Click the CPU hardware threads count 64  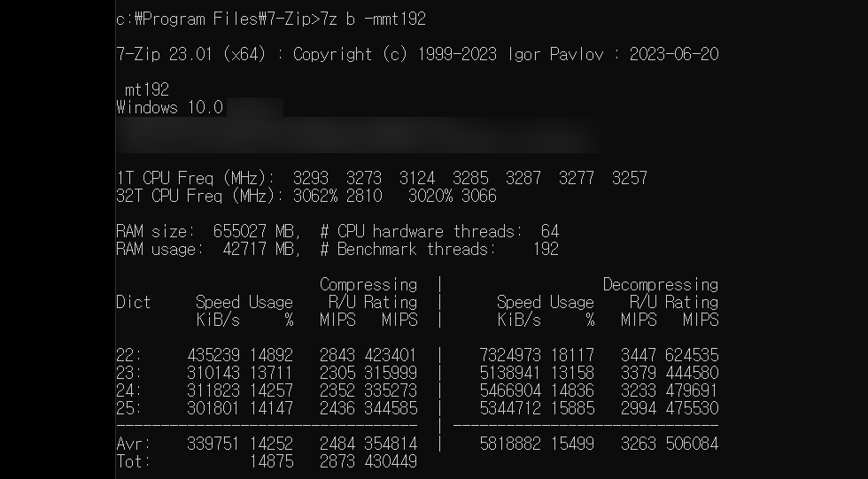click(x=550, y=231)
